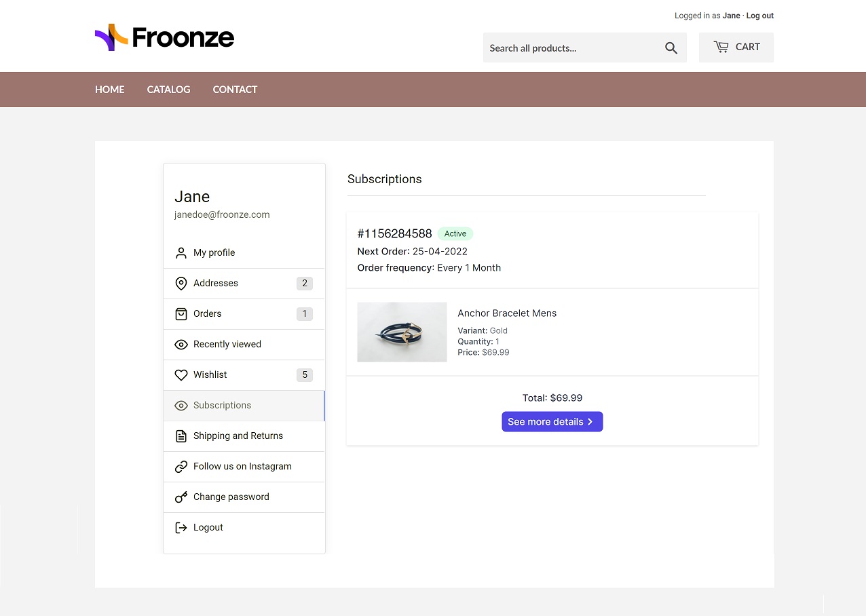Open the Orders section
The image size is (866, 616).
tap(244, 314)
